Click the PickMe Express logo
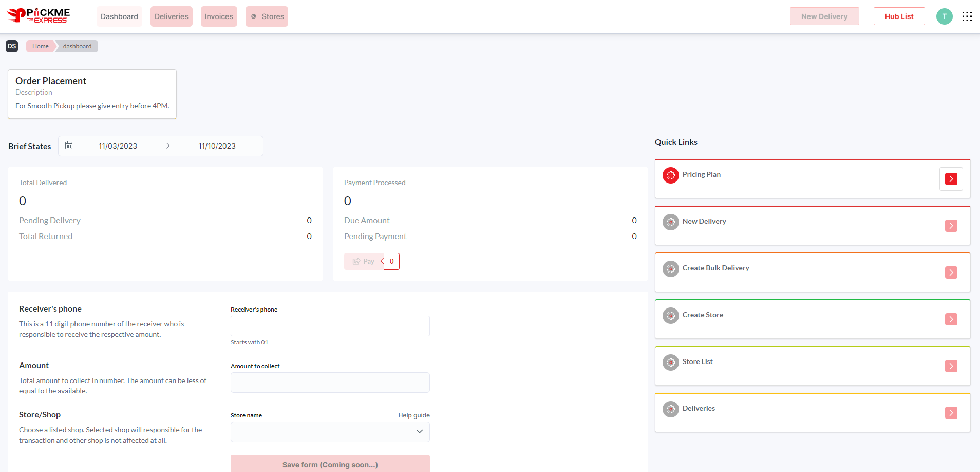Viewport: 980px width, 472px height. (39, 16)
